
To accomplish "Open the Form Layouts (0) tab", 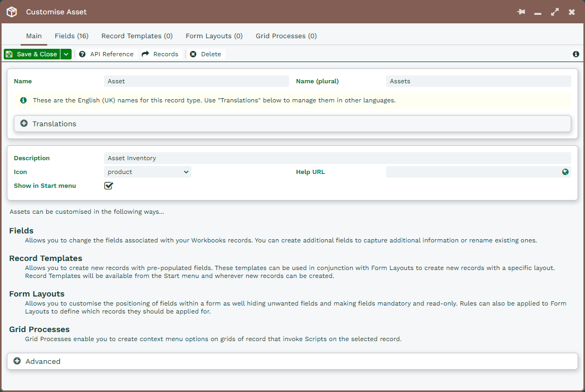I will pos(214,36).
